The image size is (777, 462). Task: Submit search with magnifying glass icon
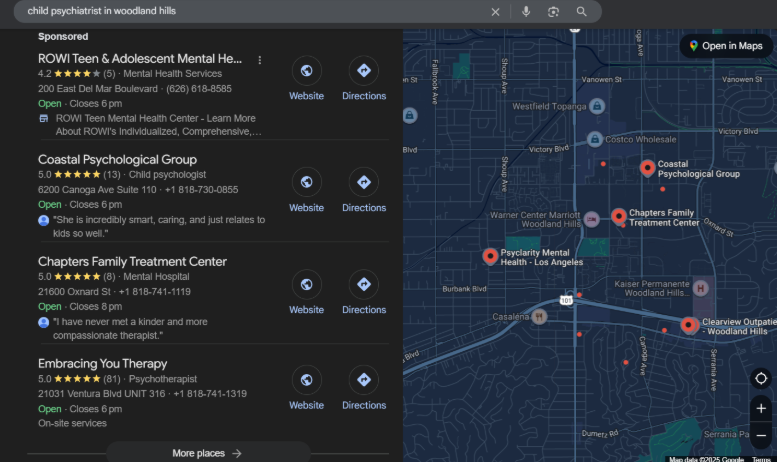581,11
